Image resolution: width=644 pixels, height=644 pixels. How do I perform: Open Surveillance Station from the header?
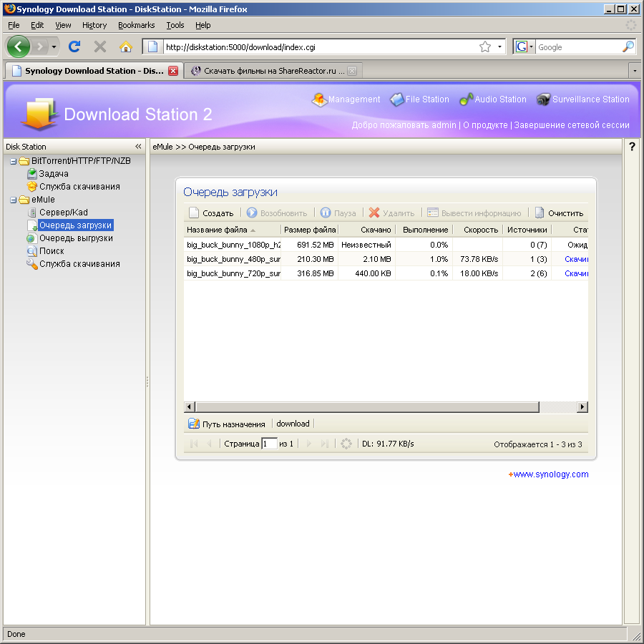pyautogui.click(x=582, y=99)
